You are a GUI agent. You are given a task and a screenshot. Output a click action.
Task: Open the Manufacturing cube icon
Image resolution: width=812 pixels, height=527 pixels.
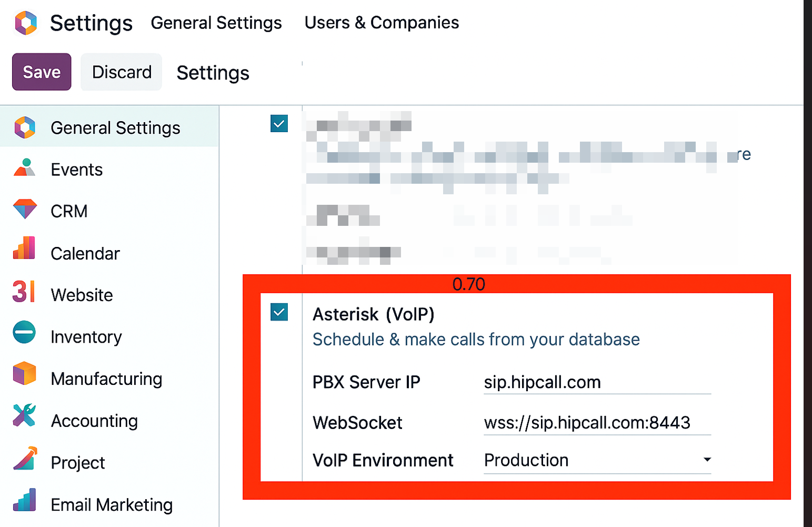click(24, 373)
